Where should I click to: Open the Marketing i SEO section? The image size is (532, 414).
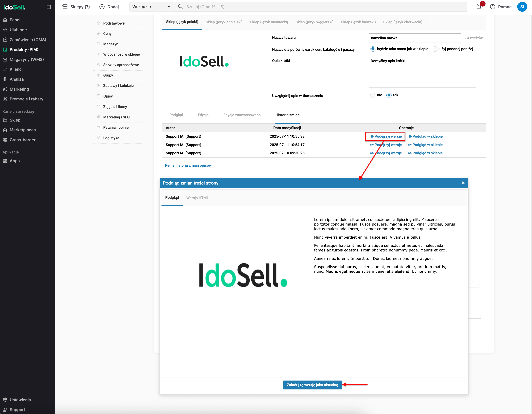coord(116,117)
